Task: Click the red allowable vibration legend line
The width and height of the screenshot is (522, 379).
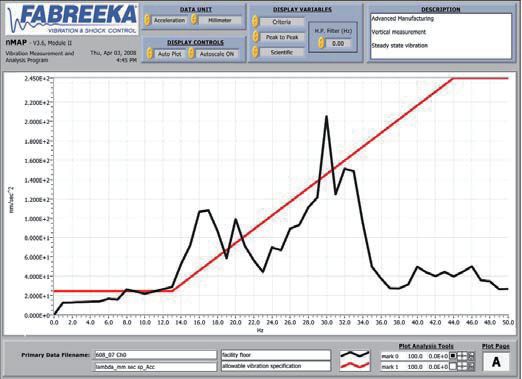Action: coord(354,366)
